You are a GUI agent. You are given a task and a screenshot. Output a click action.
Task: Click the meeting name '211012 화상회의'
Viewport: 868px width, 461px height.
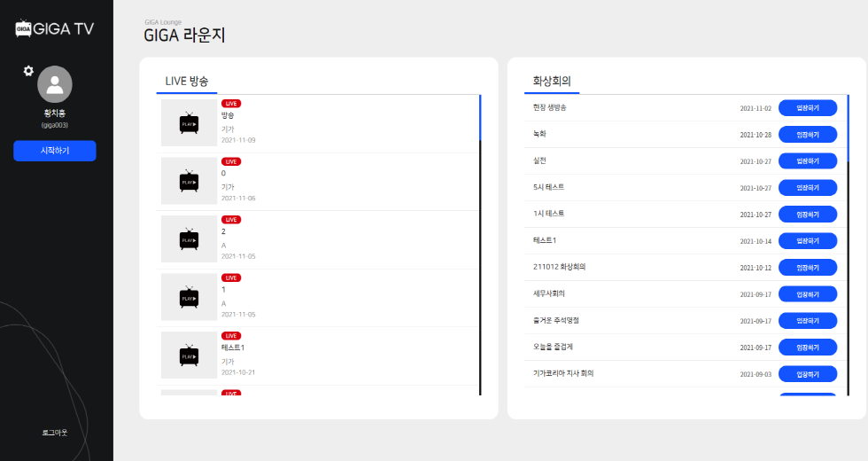559,267
